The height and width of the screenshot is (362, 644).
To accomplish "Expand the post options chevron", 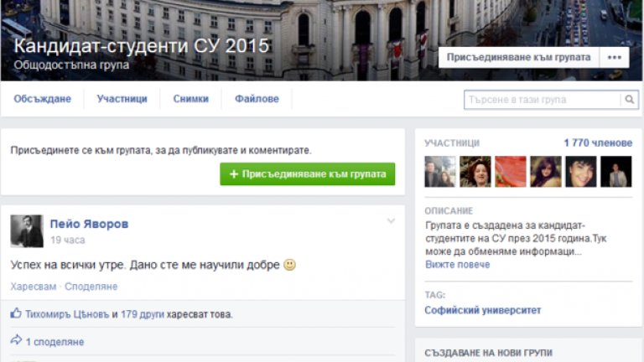I will click(391, 221).
